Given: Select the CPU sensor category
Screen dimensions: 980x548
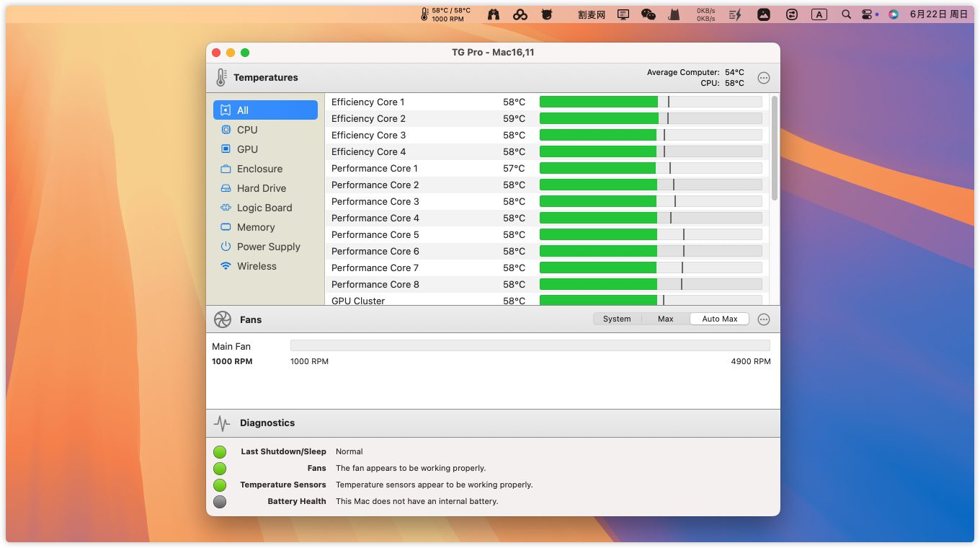Looking at the screenshot, I should coord(265,130).
